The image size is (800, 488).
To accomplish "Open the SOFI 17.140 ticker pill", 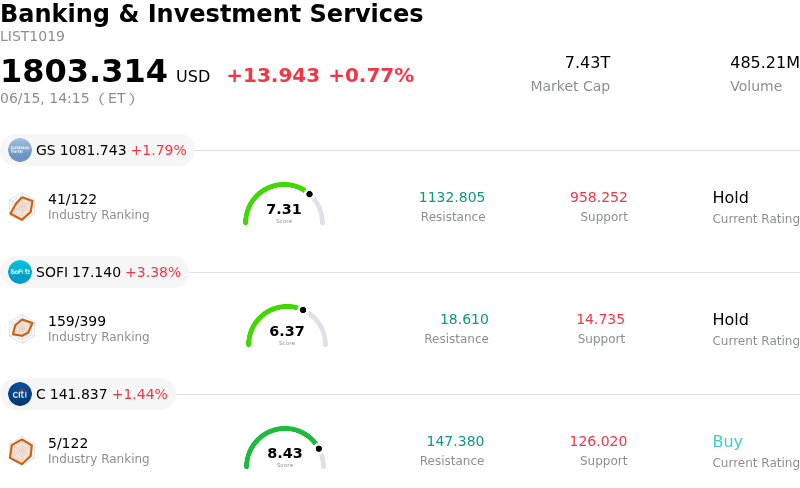I will [x=94, y=272].
